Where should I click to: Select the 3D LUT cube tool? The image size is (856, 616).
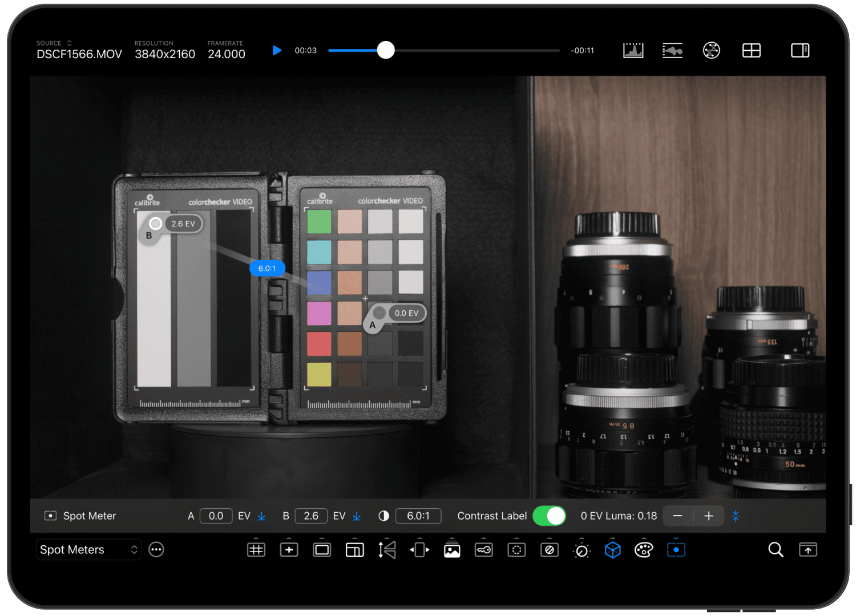612,550
